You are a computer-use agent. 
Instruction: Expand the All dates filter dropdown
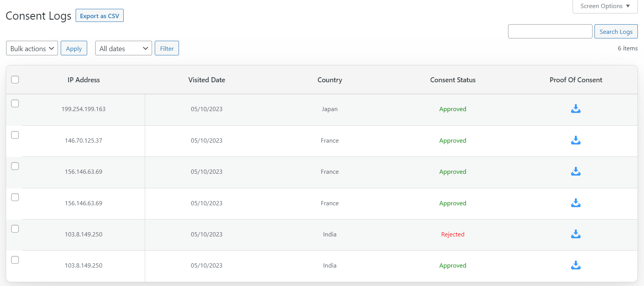click(x=123, y=48)
